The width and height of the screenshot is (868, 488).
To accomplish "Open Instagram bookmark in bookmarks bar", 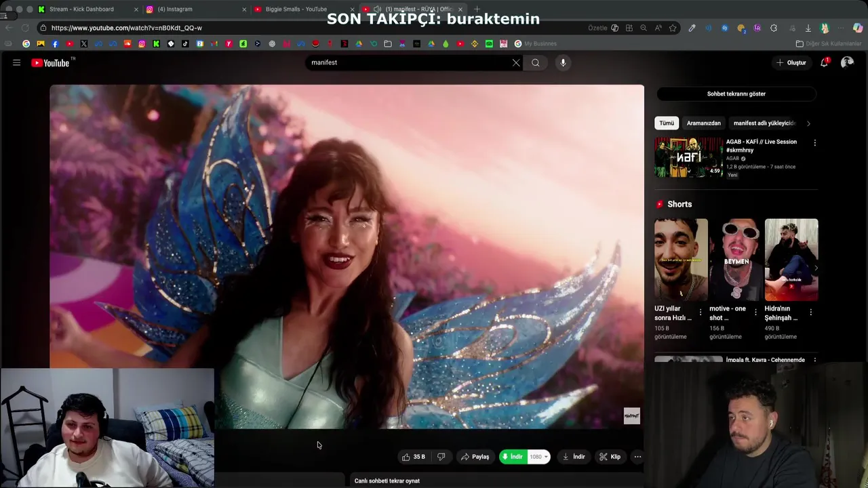I will click(142, 43).
